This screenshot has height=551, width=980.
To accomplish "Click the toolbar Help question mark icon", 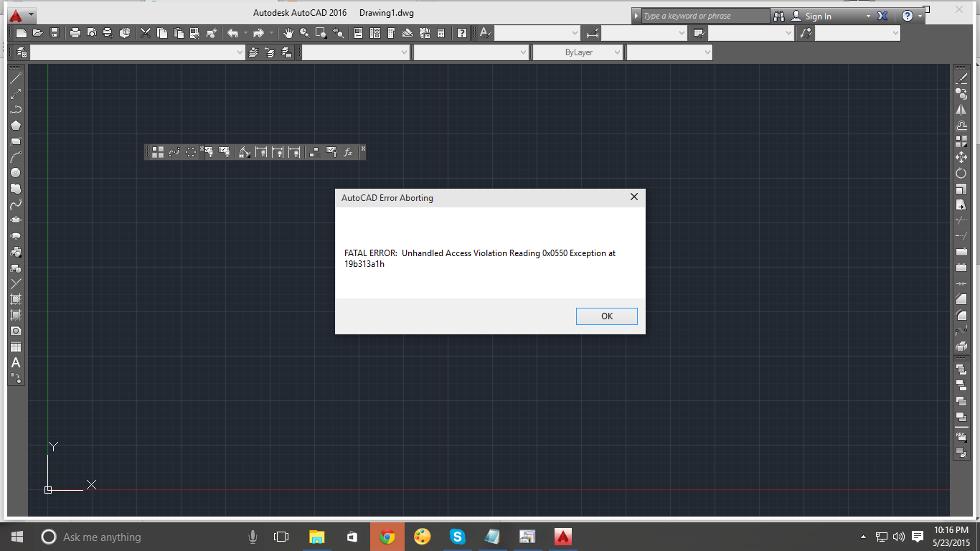I will pos(462,32).
